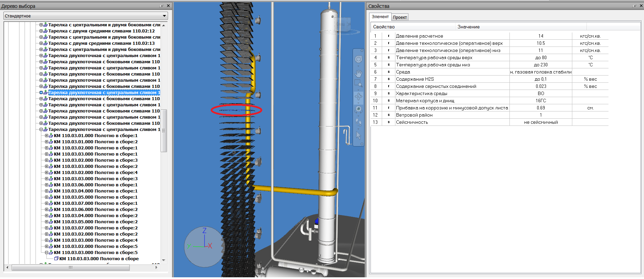Open the navigation bar customize menu
The image size is (644, 279).
tap(362, 144)
